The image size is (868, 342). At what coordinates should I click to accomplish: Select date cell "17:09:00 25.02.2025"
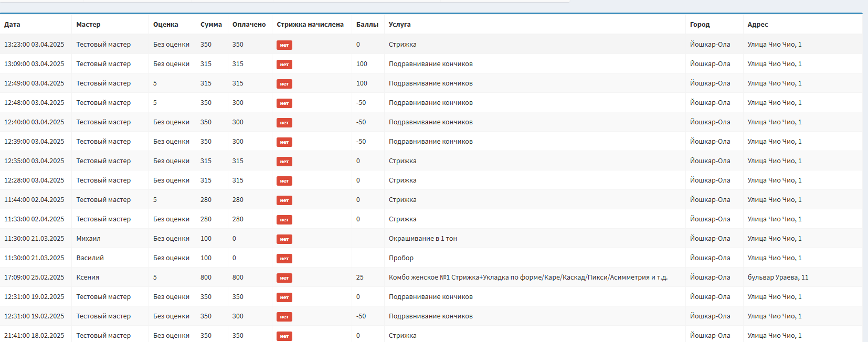click(34, 277)
